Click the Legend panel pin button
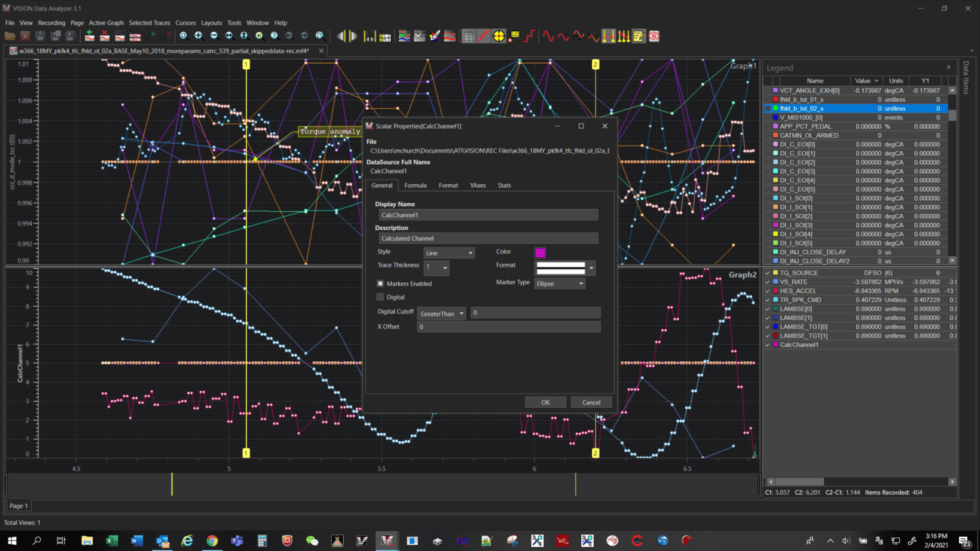Viewport: 980px width, 551px height. coord(948,67)
